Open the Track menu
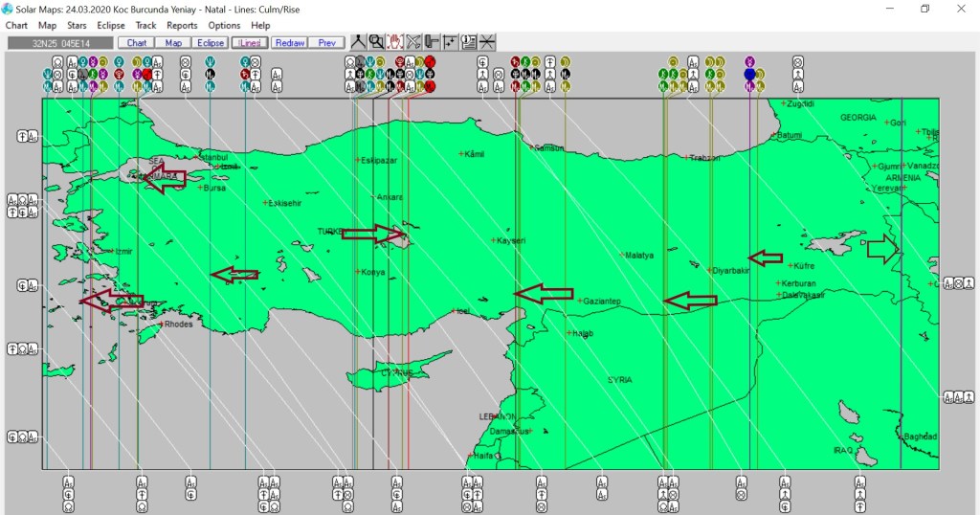The width and height of the screenshot is (980, 515). tap(145, 26)
